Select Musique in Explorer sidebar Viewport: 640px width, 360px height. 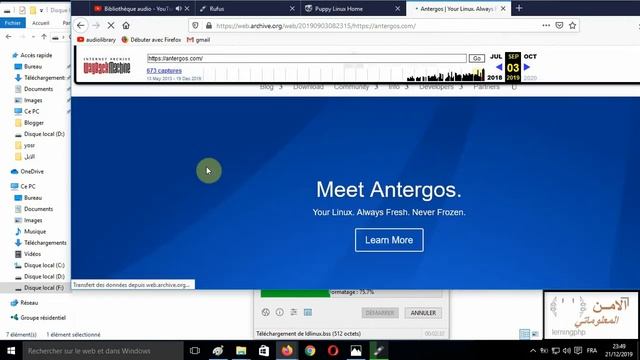[x=35, y=231]
